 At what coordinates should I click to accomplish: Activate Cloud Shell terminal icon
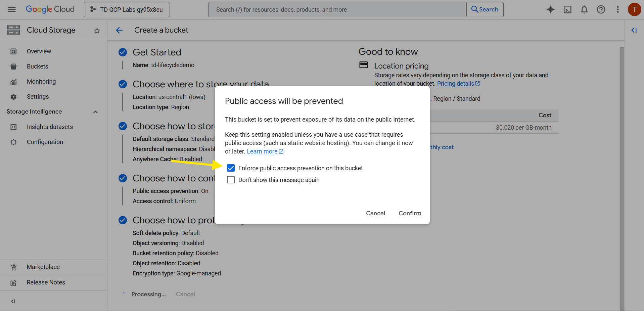pyautogui.click(x=567, y=9)
